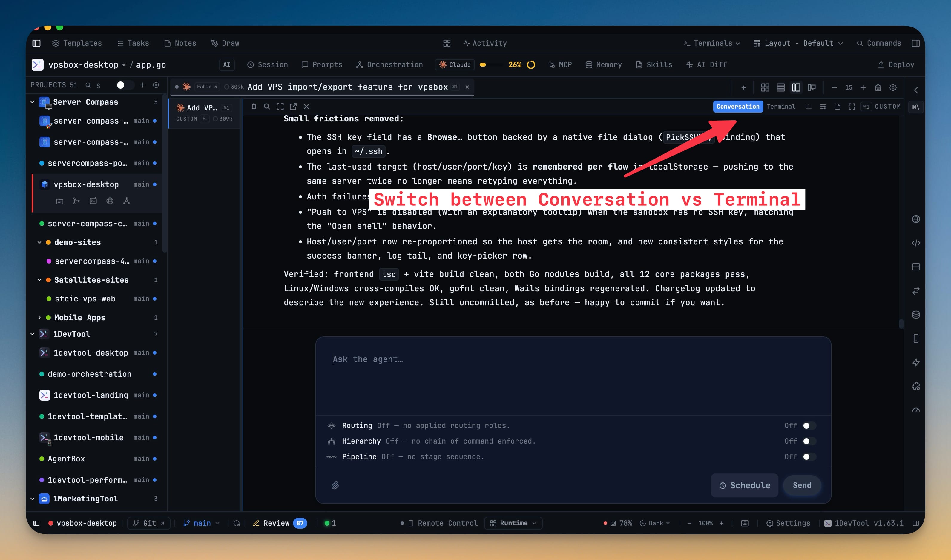Image resolution: width=951 pixels, height=560 pixels.
Task: Open the vpsbox-desktop git branch icon
Action: [76, 201]
